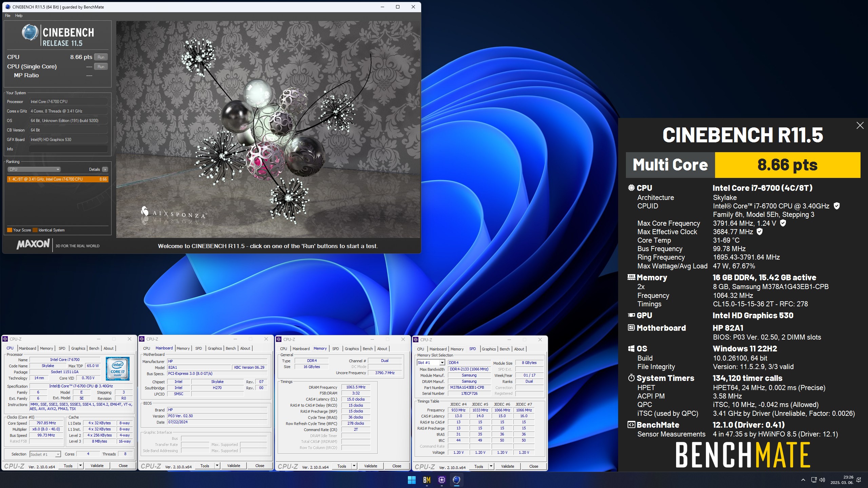Screen dimensions: 868x488
Task: Open network status icon in system tray
Action: (x=814, y=480)
